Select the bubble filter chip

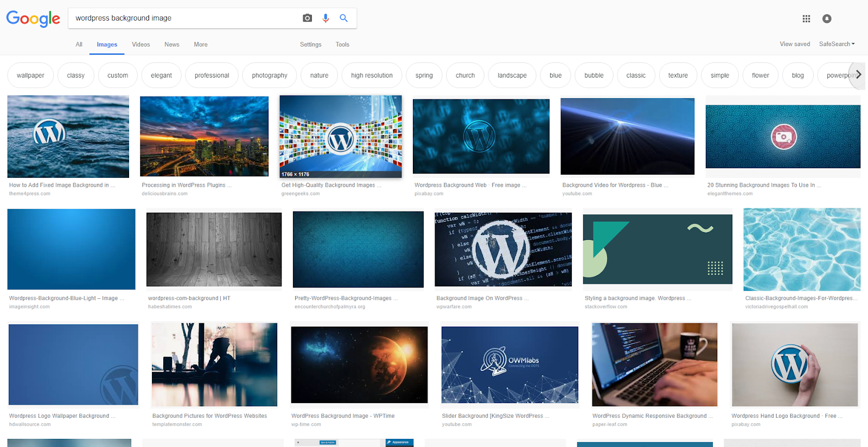(x=594, y=75)
